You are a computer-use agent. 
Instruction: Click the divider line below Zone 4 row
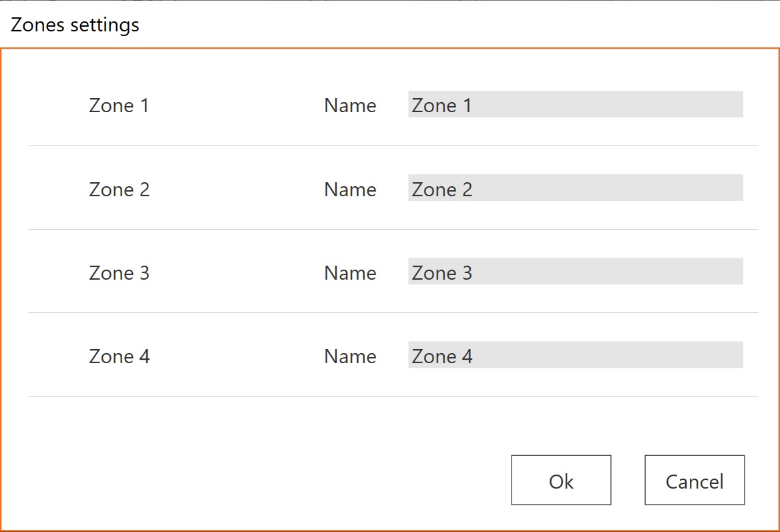393,396
